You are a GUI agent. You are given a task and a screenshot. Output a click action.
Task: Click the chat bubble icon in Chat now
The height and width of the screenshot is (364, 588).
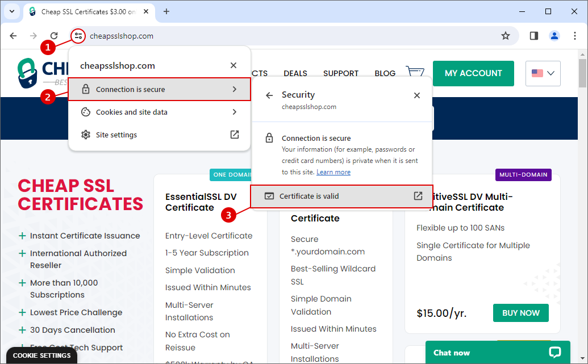[x=554, y=353]
